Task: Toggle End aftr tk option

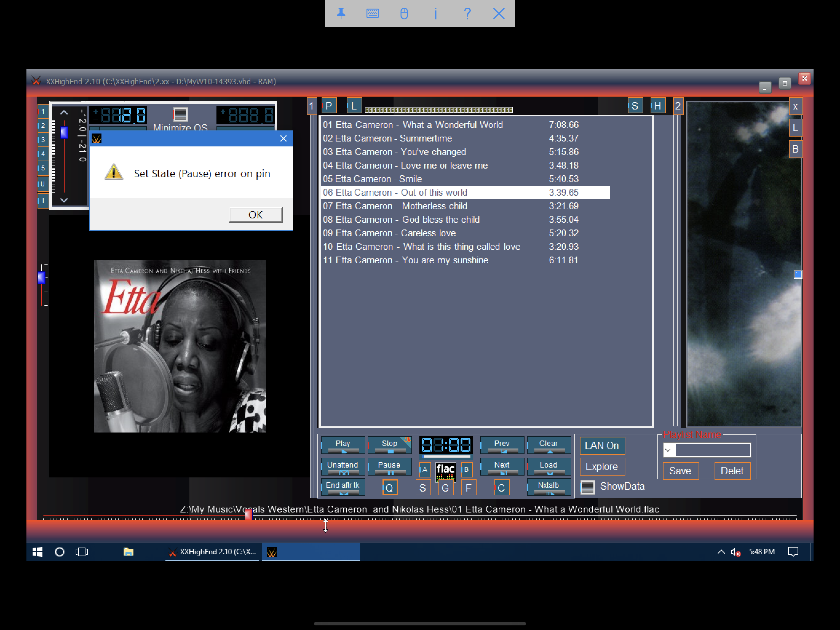Action: click(x=343, y=487)
